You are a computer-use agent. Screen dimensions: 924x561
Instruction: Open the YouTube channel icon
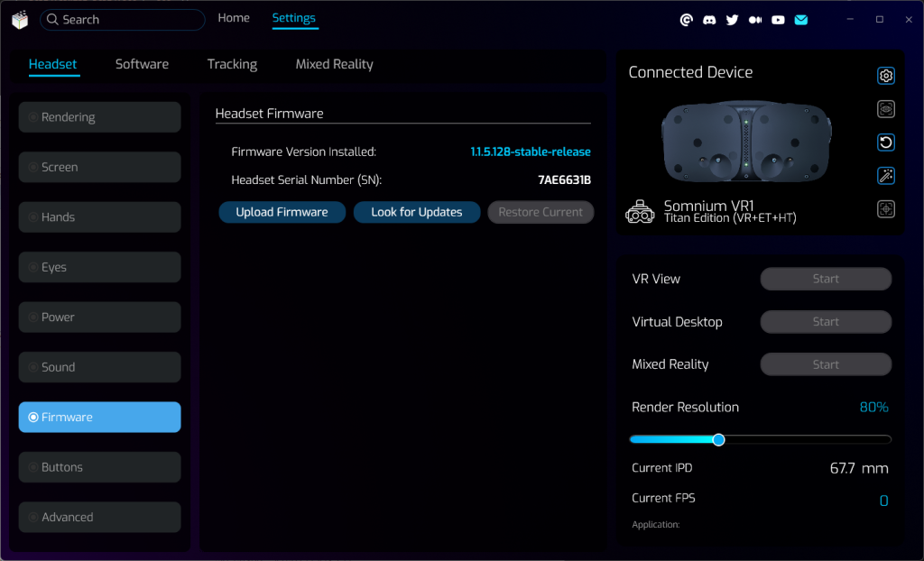(x=778, y=20)
